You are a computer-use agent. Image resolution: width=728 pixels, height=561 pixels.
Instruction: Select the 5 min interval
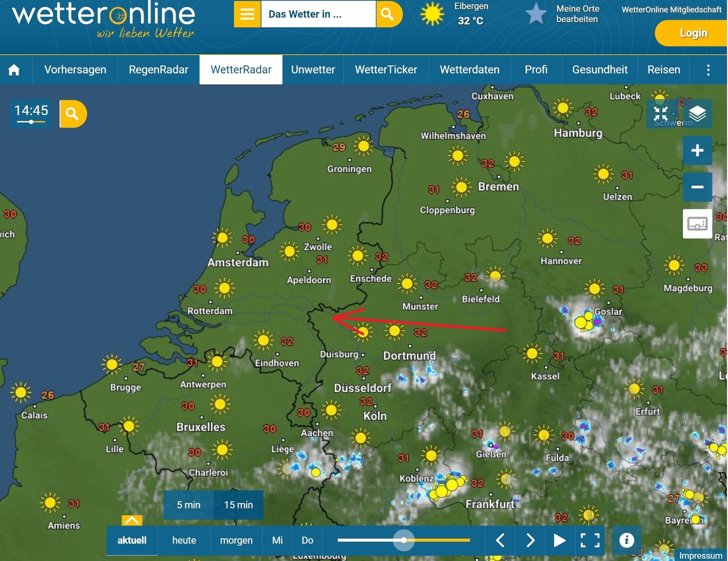188,505
